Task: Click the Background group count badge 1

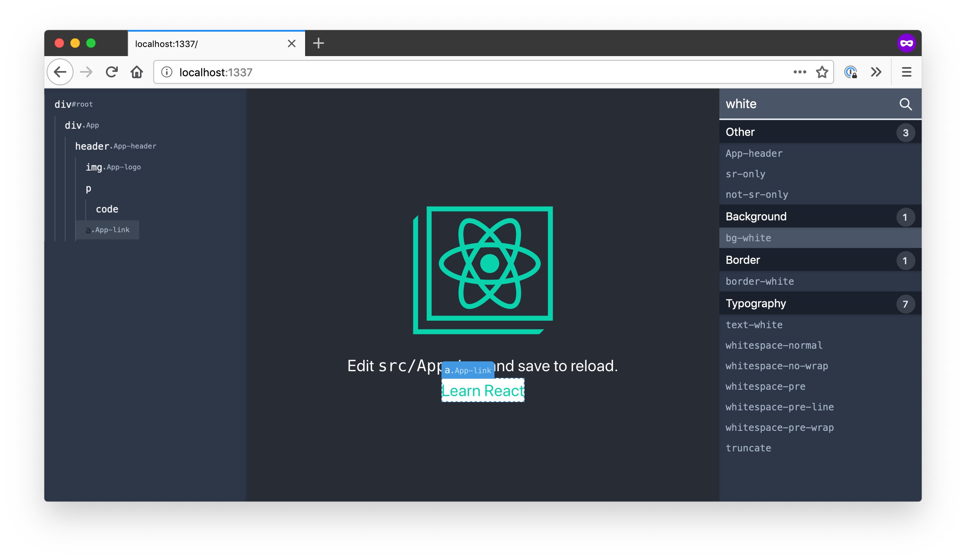Action: coord(906,217)
